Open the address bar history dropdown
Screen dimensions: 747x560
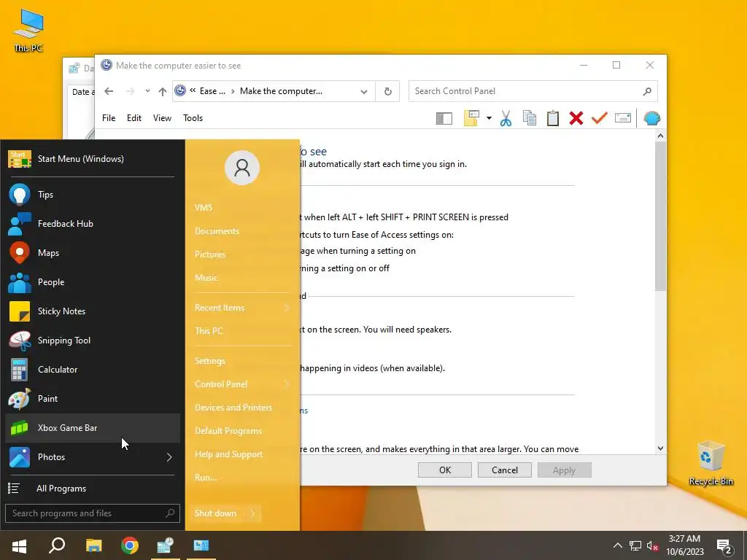pyautogui.click(x=364, y=91)
